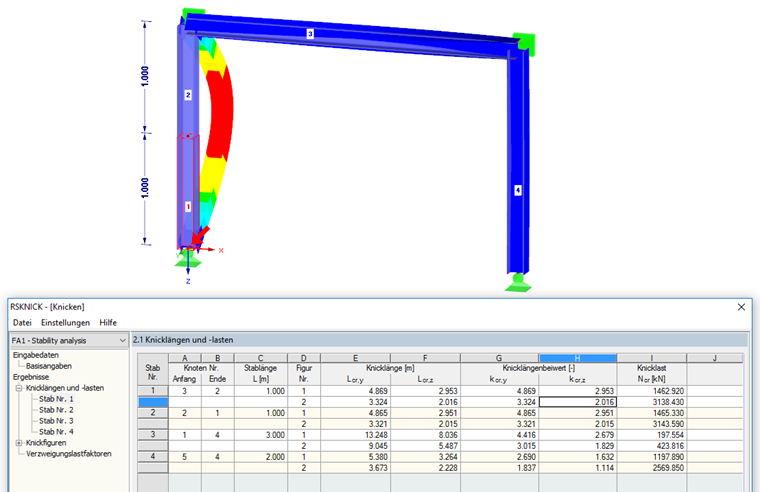Click Knicklast cell 2569.850
This screenshot has height=492, width=760.
651,468
